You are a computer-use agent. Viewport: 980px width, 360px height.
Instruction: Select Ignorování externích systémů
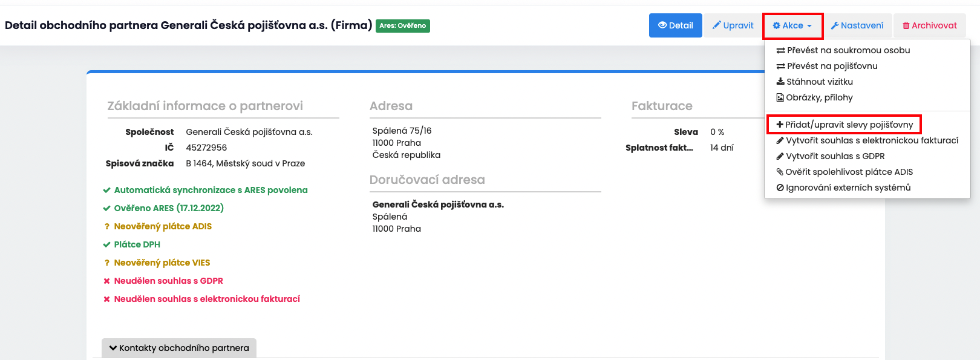pyautogui.click(x=867, y=188)
